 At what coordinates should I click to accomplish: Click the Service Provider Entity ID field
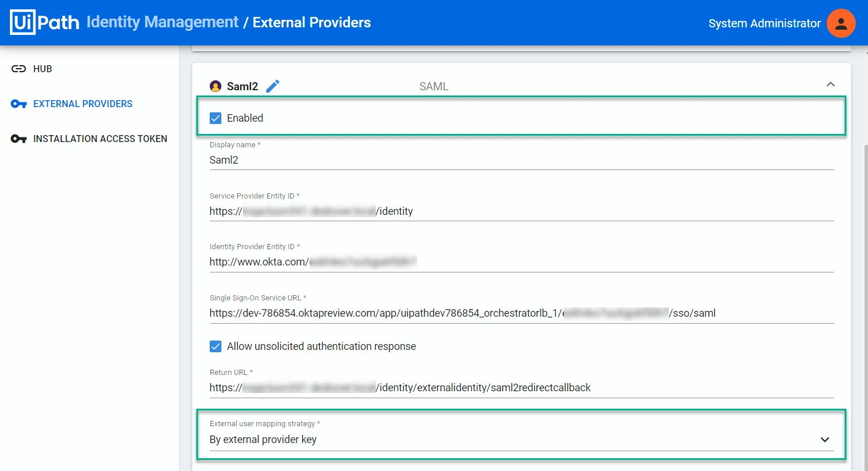pos(521,211)
